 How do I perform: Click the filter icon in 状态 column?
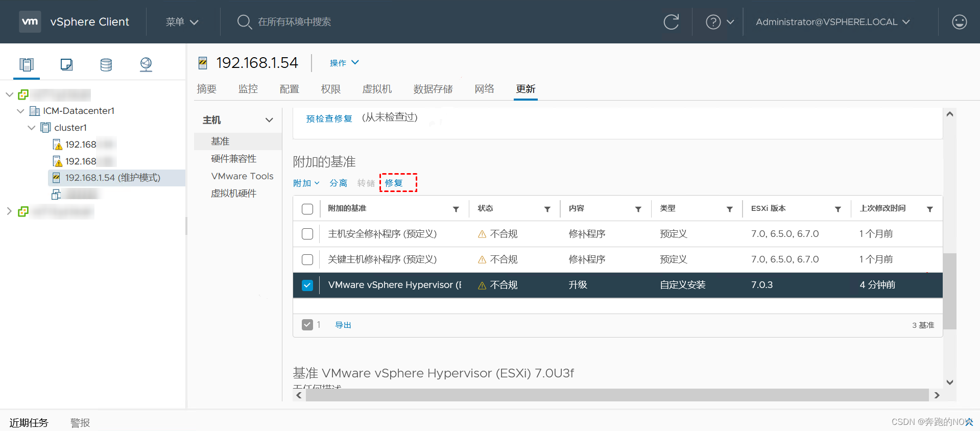click(x=547, y=209)
